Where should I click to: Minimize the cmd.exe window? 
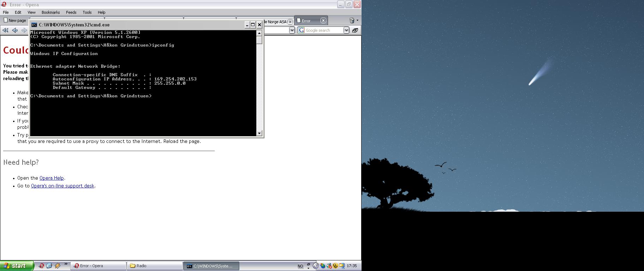pos(247,25)
